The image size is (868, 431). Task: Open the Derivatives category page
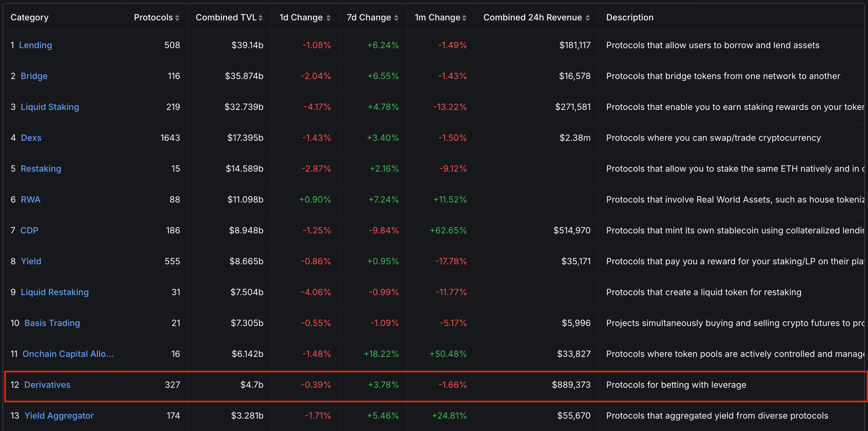47,384
